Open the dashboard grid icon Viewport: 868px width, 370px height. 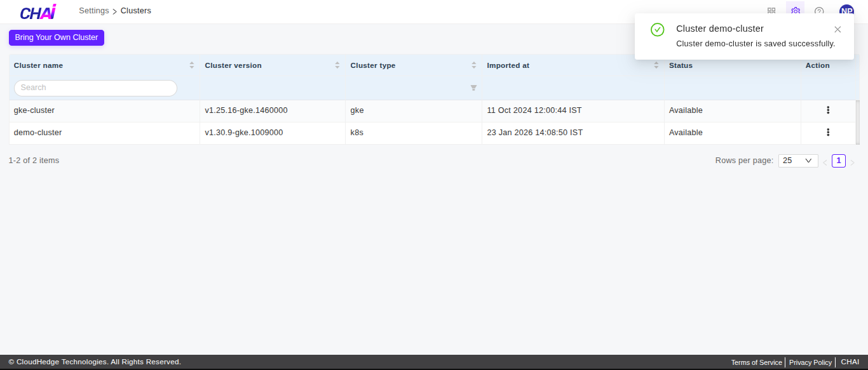[x=771, y=11]
